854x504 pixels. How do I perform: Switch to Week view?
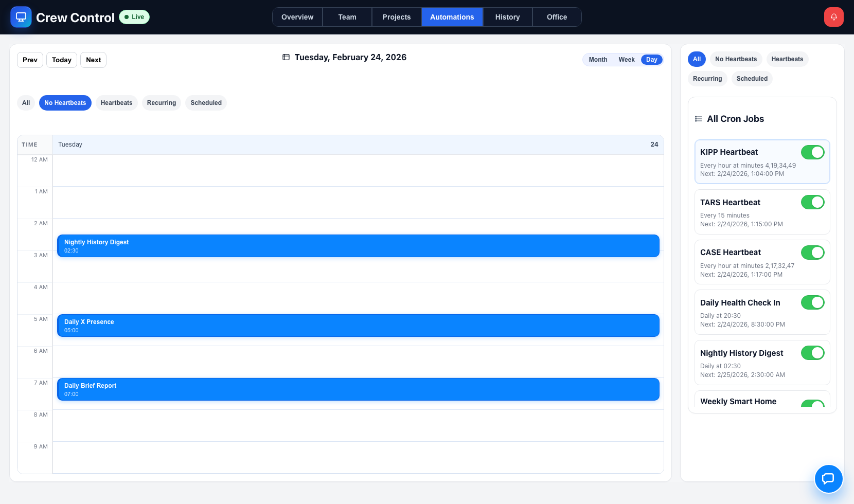pos(626,60)
